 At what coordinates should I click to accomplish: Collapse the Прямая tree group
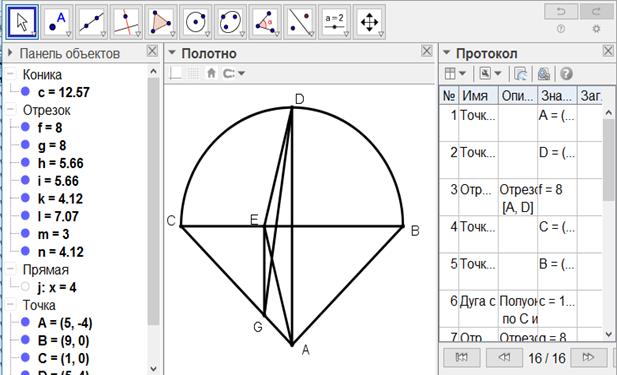click(11, 269)
